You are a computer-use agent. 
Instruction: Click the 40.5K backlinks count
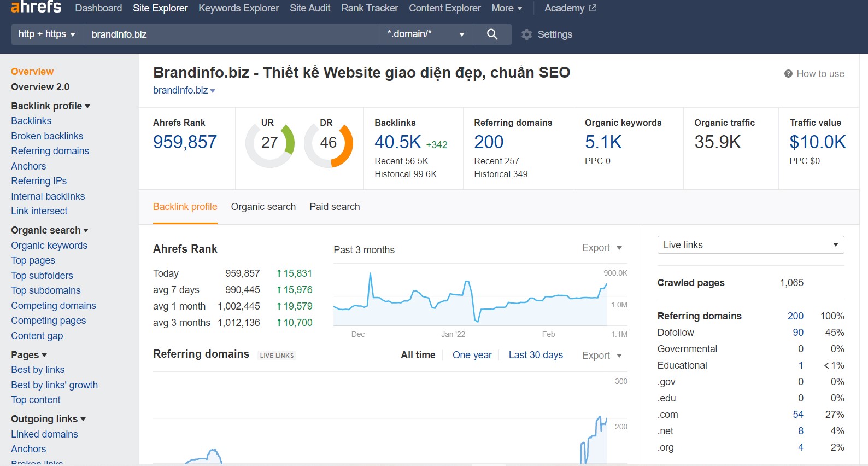[397, 142]
